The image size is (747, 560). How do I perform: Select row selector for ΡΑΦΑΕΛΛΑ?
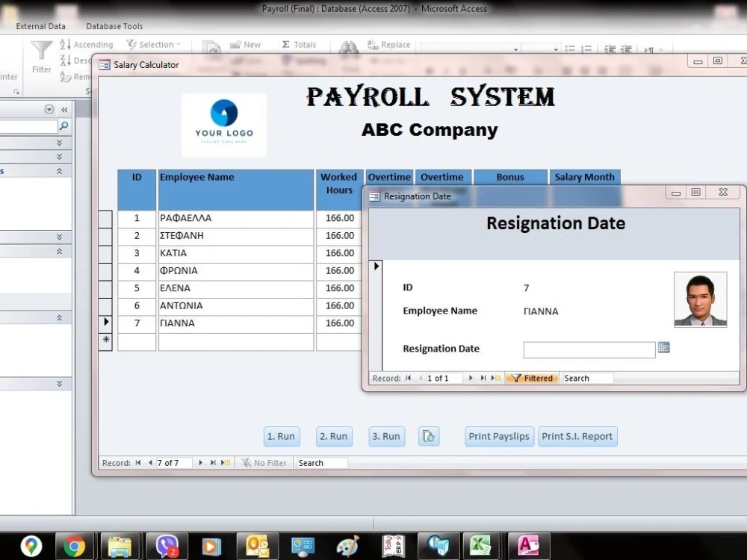[105, 219]
